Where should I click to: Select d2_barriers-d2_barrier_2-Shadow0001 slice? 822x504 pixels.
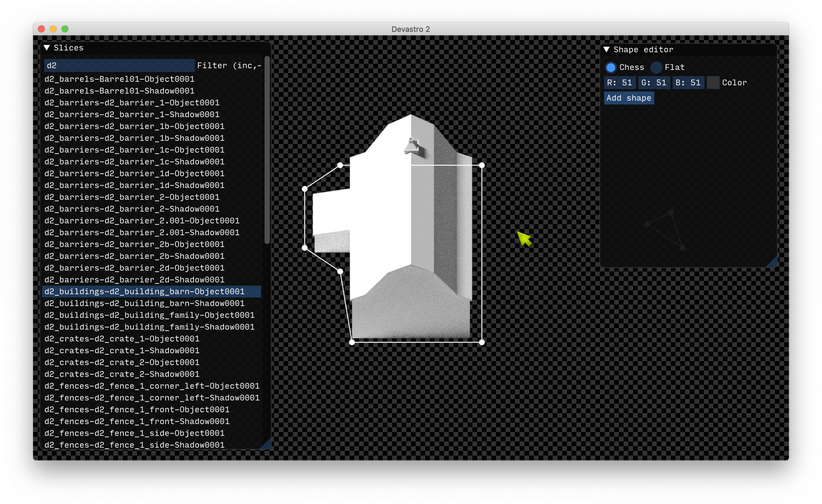click(x=152, y=209)
